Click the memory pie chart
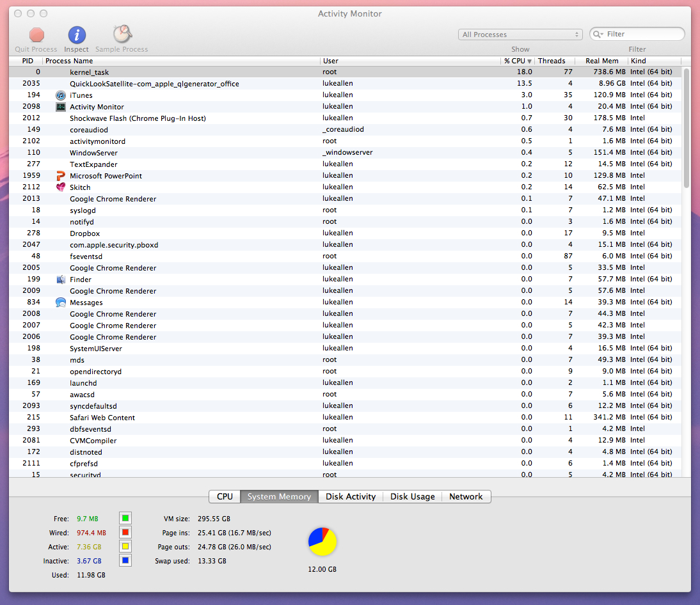 tap(322, 542)
